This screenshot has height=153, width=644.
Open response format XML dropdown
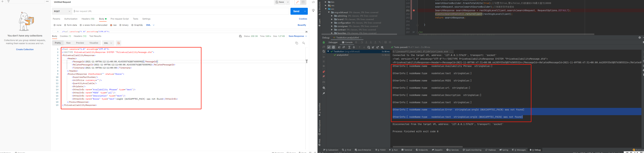108,43
